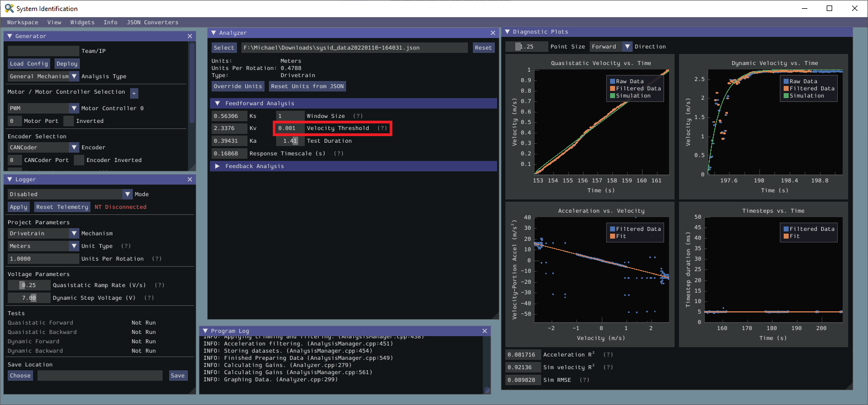Viewport: 868px width, 405px height.
Task: Click the Motor Port input field
Action: (x=14, y=121)
